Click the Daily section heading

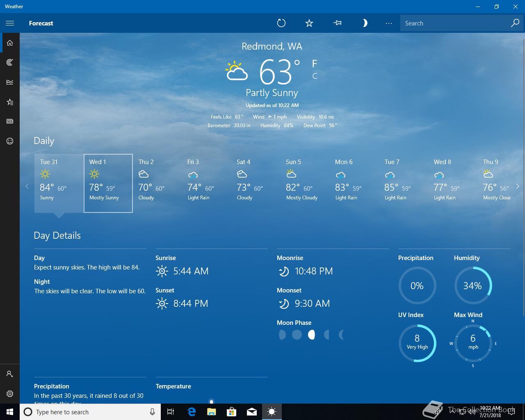pos(44,141)
